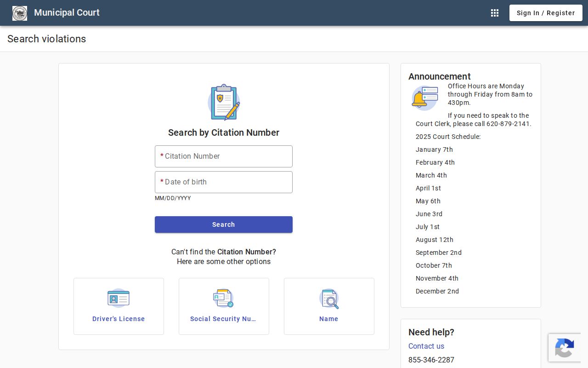Click the Need help? heading
The height and width of the screenshot is (368, 588).
[x=431, y=332]
